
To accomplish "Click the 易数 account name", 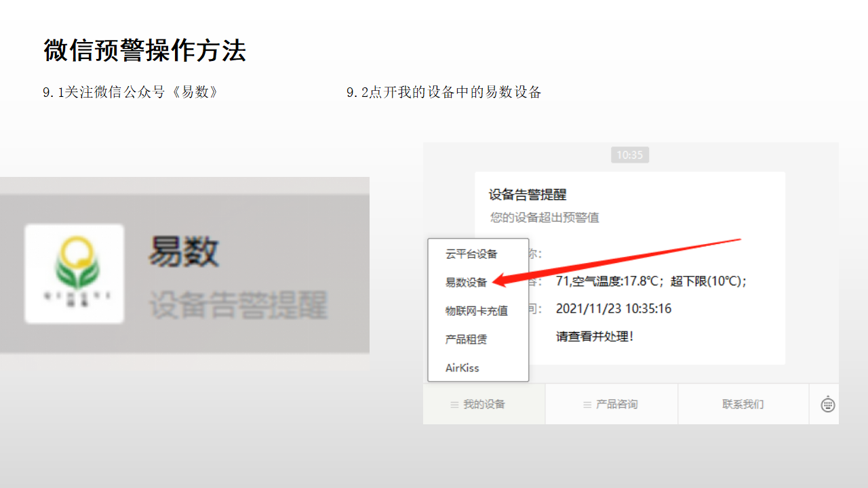I will (x=184, y=252).
